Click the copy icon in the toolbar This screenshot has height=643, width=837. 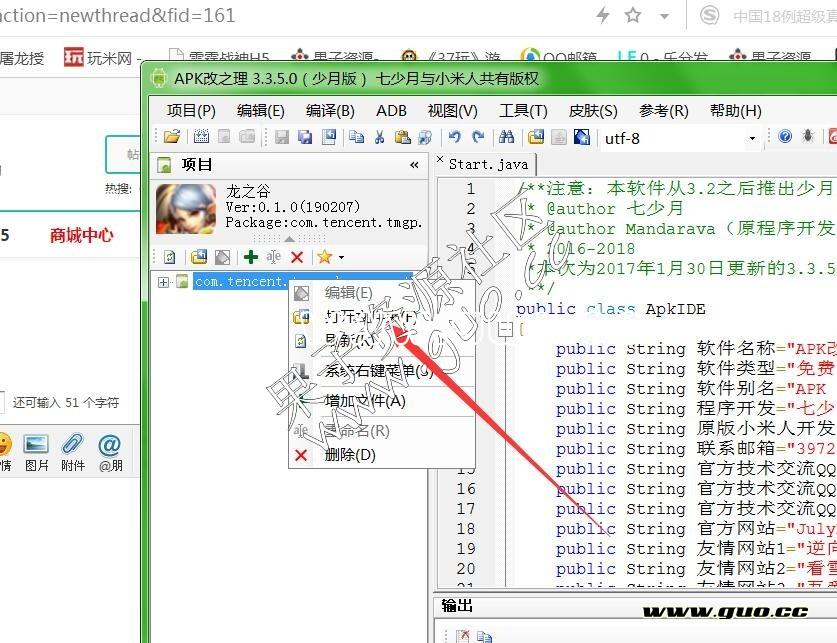tap(356, 137)
